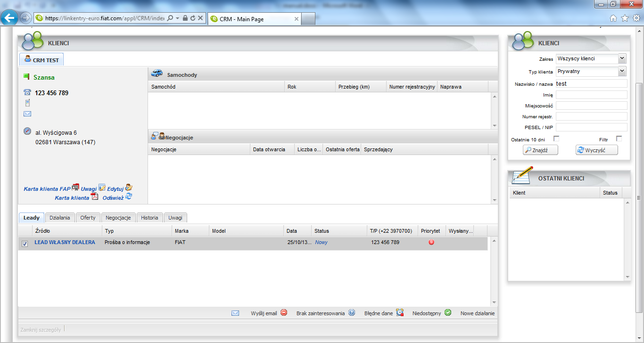Open browser Home icon

point(613,18)
